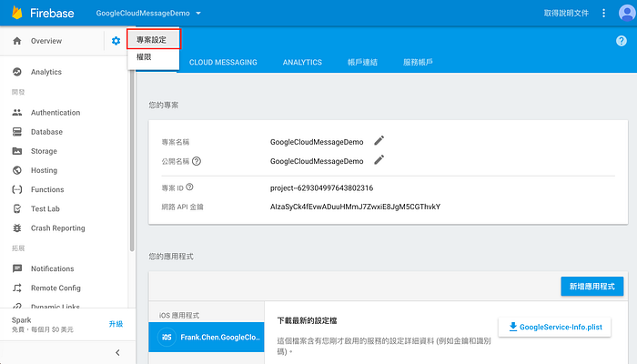Click GoogleCloudMessageDemo project name in header
Screen dimensions: 637x364
click(143, 13)
